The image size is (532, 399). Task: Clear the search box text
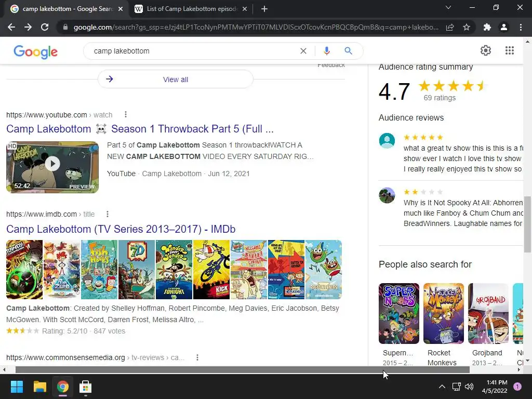click(303, 51)
